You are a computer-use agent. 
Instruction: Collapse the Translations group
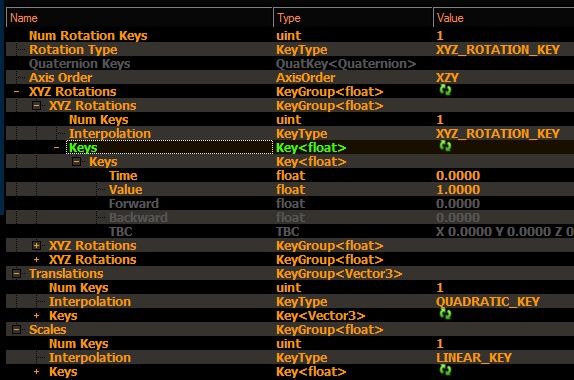(x=16, y=273)
